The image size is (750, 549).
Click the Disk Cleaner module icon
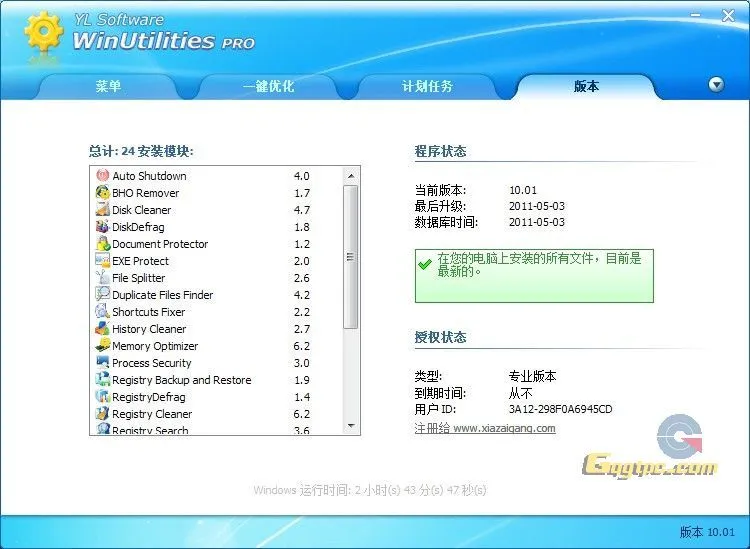102,209
